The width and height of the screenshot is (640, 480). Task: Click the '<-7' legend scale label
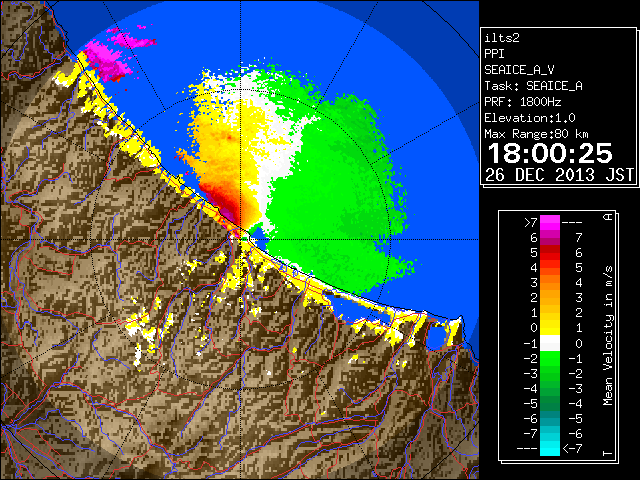[x=573, y=449]
